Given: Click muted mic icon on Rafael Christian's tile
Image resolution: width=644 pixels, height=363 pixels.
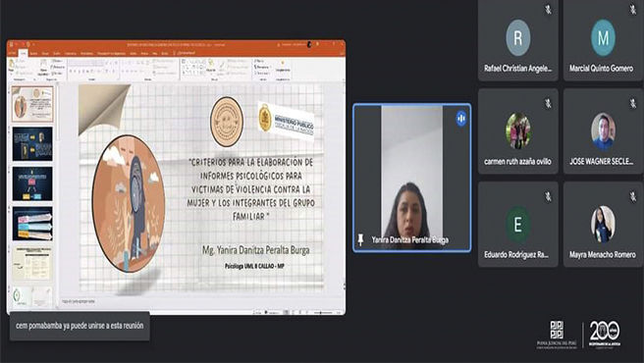Looking at the screenshot, I should [x=548, y=10].
